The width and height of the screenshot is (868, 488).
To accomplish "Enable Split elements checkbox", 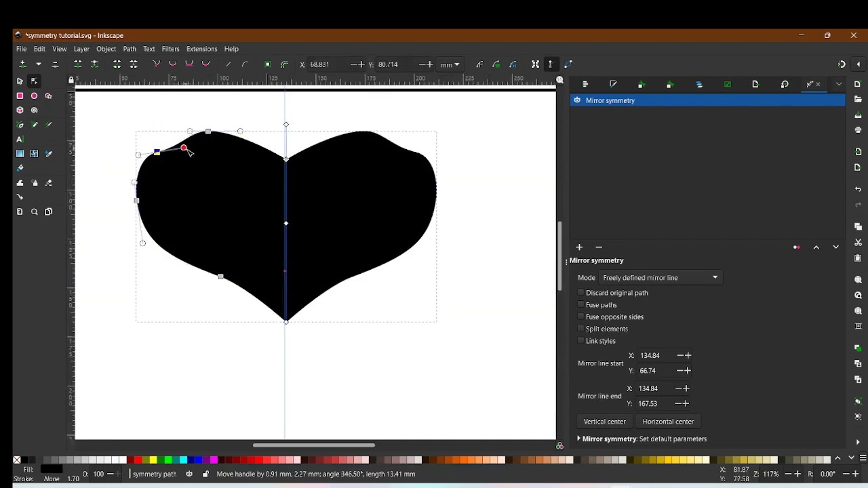I will click(x=580, y=329).
